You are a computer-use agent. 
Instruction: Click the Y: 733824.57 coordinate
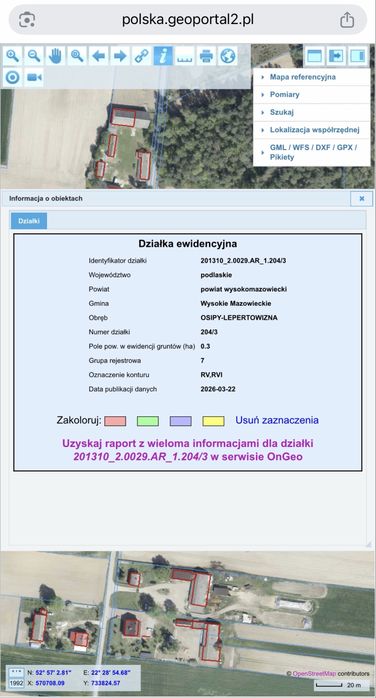tap(101, 683)
